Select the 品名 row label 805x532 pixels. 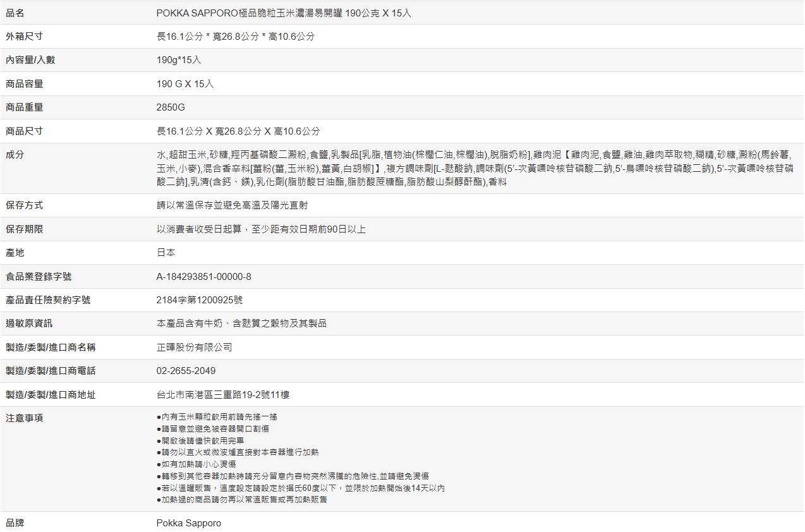(x=15, y=13)
